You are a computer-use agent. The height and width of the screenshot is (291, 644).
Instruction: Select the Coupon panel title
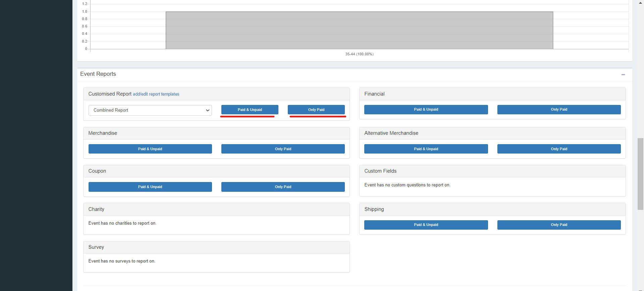point(97,171)
